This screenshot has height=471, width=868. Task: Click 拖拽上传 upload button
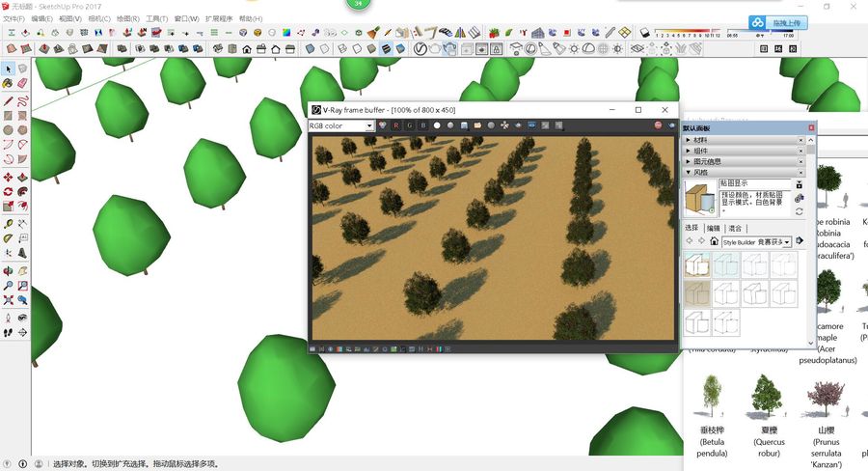[x=787, y=23]
